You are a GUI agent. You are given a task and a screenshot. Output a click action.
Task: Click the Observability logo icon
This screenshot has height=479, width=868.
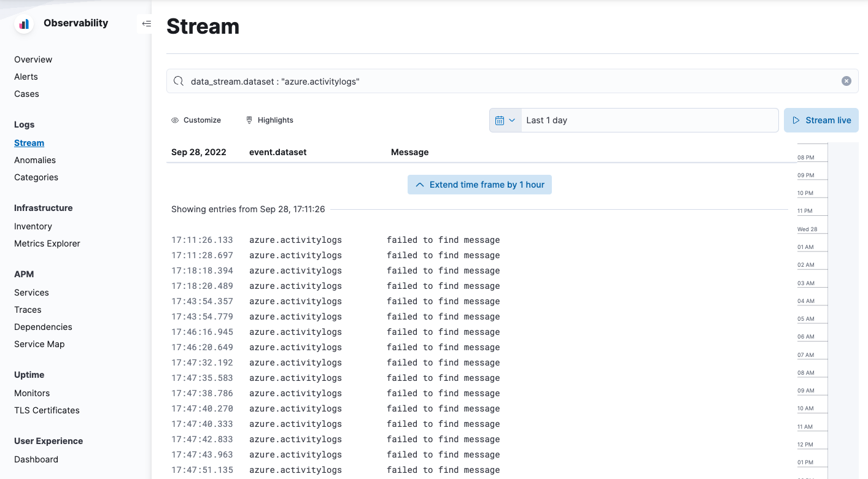point(23,23)
